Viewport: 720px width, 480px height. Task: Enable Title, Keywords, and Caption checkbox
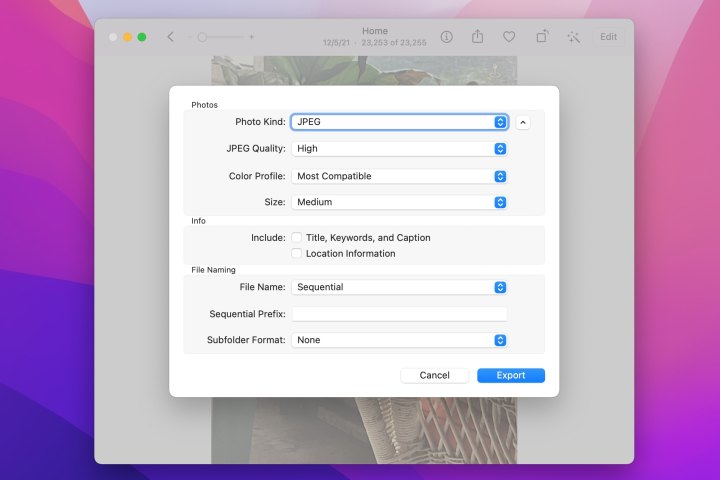[296, 238]
